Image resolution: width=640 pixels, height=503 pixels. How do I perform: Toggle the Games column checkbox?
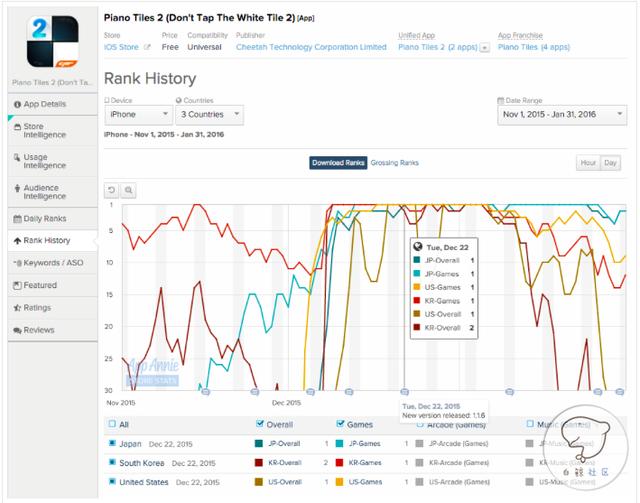(x=342, y=424)
